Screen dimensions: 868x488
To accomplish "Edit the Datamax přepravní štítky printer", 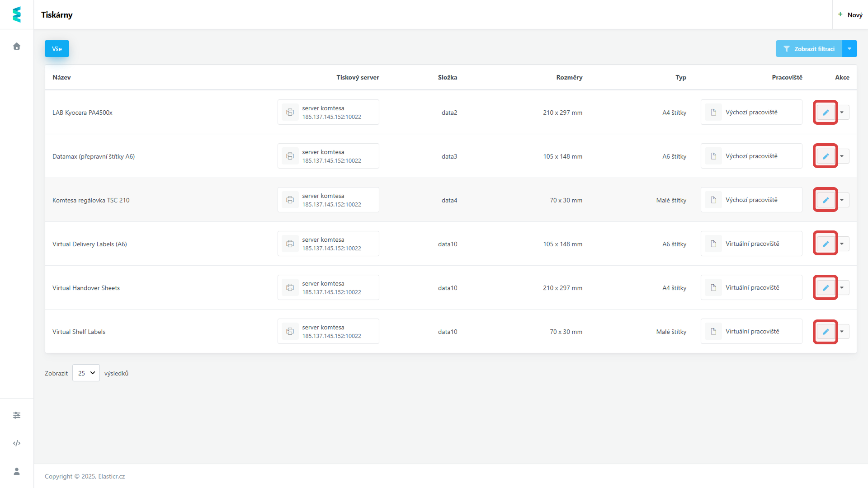I will tap(826, 156).
